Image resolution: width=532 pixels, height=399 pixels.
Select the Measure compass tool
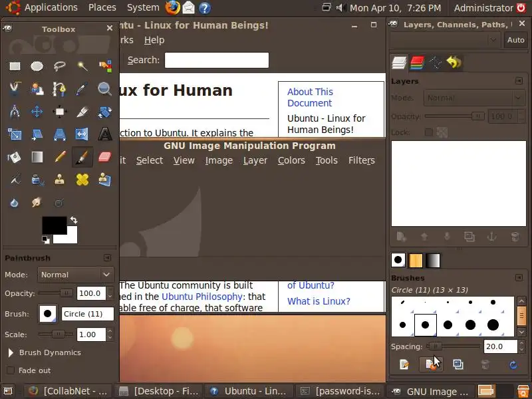[x=15, y=112]
